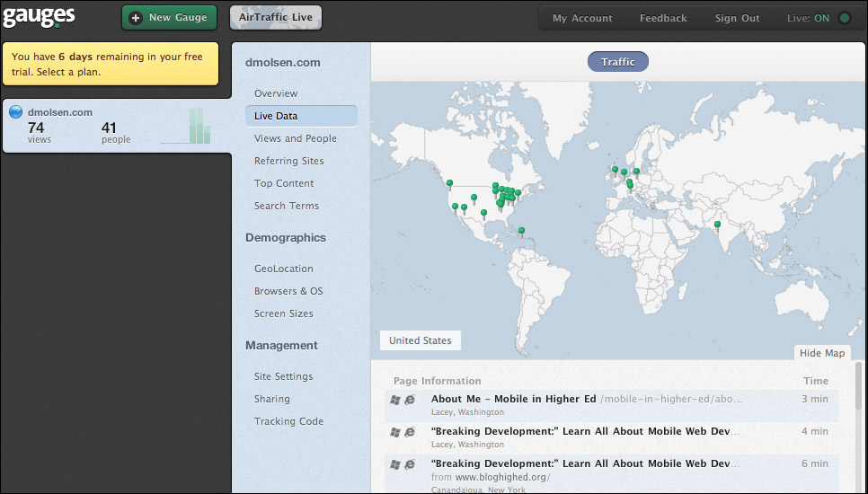Open Screen Sizes
Viewport: 868px width, 494px height.
coord(283,313)
